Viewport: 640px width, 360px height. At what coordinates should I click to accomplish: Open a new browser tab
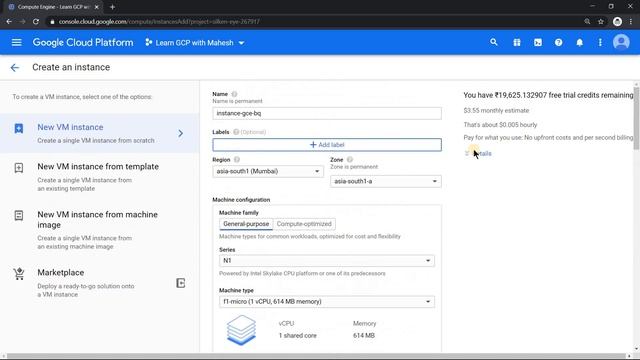pos(112,7)
